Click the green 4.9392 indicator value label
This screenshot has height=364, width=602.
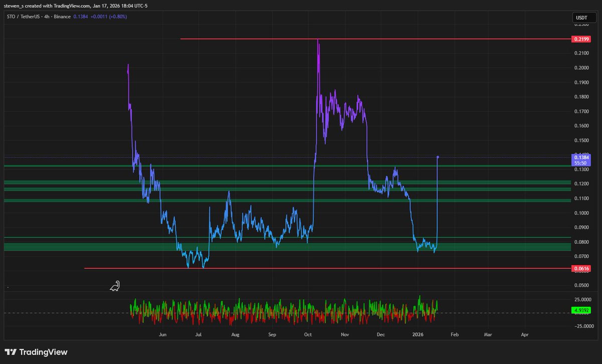581,311
